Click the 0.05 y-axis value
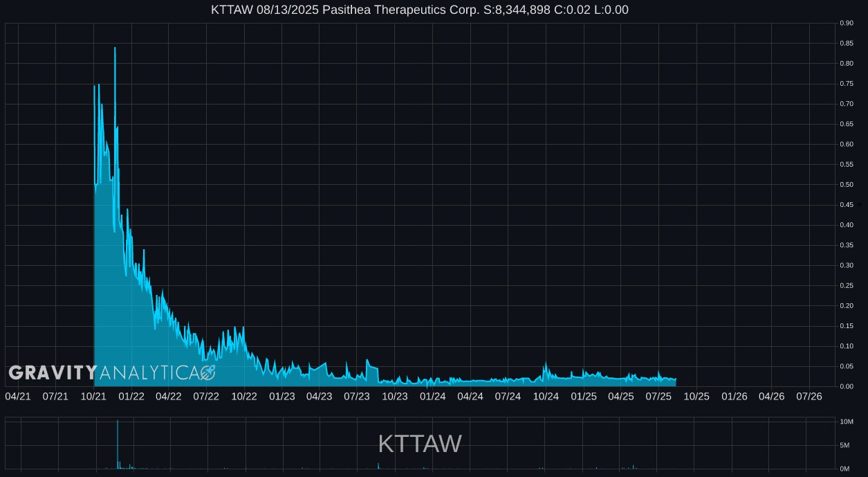The image size is (868, 477). pos(847,366)
